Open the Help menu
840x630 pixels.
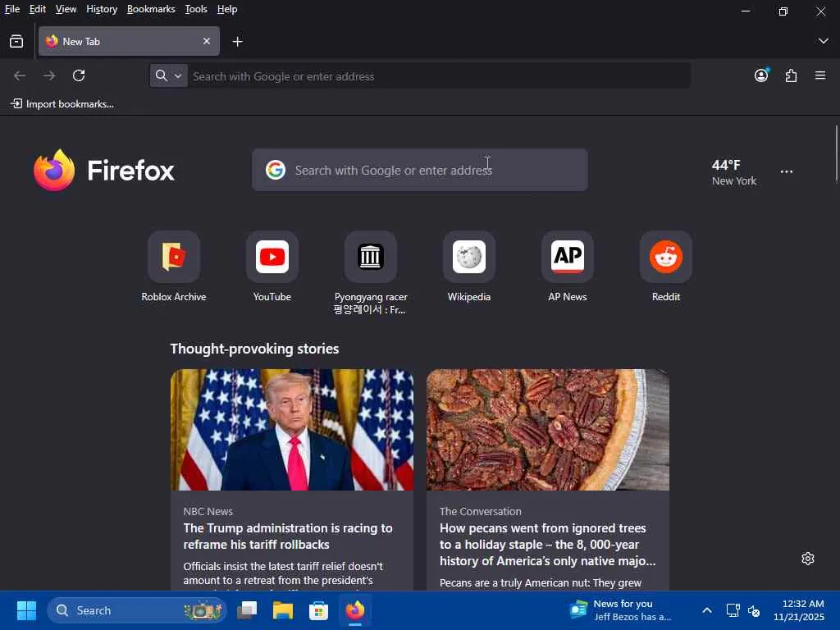pyautogui.click(x=227, y=9)
